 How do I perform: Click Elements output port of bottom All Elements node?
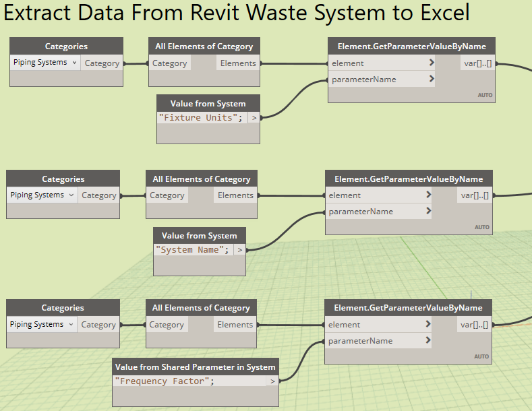pyautogui.click(x=235, y=325)
